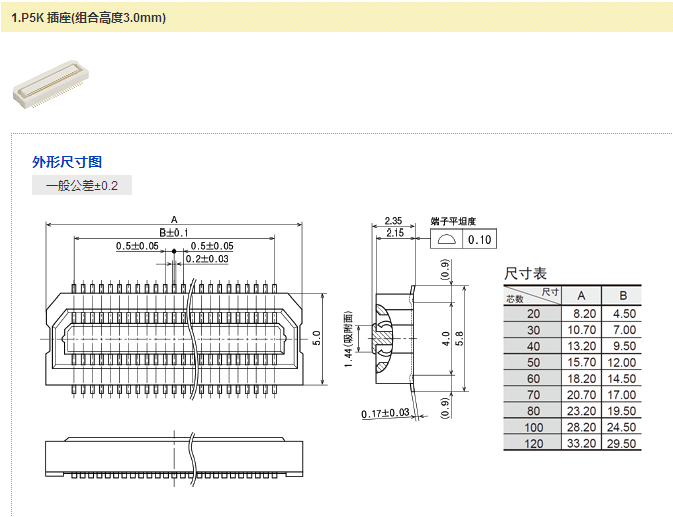The width and height of the screenshot is (673, 517).
Task: Click the 一般公差±0.2 tolerance label
Action: pos(82,186)
